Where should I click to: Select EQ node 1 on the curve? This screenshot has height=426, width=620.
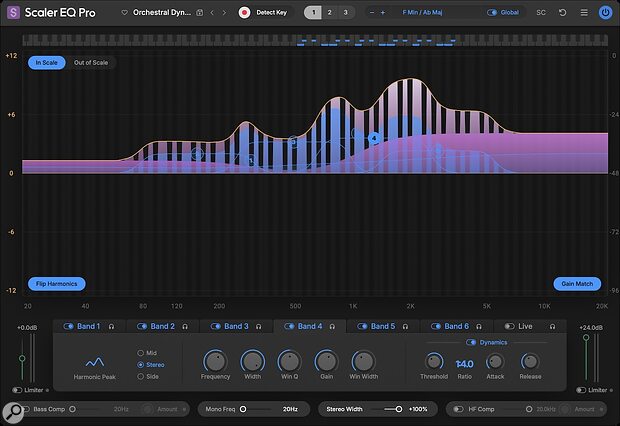pyautogui.click(x=251, y=160)
